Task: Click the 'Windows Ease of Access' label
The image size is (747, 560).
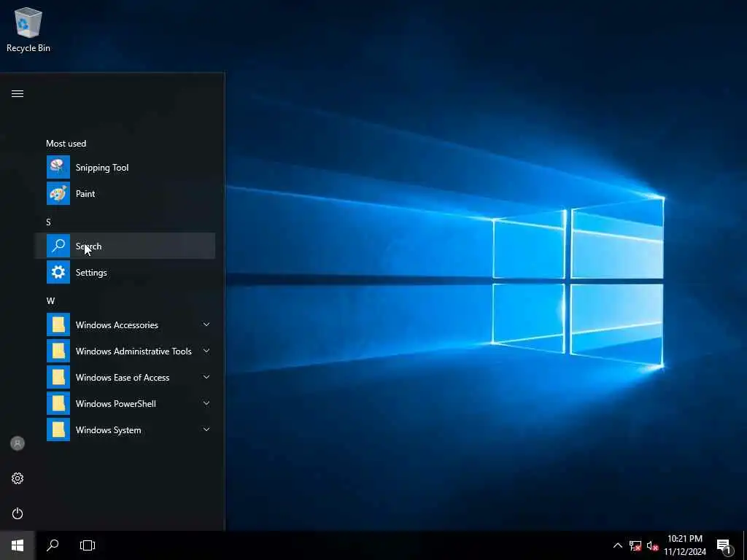Action: pos(123,377)
